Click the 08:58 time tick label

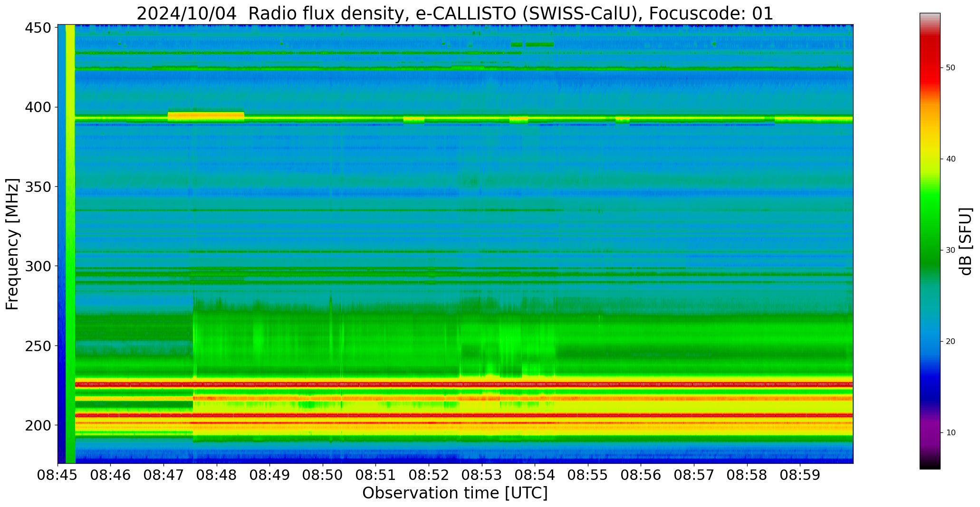tap(747, 475)
